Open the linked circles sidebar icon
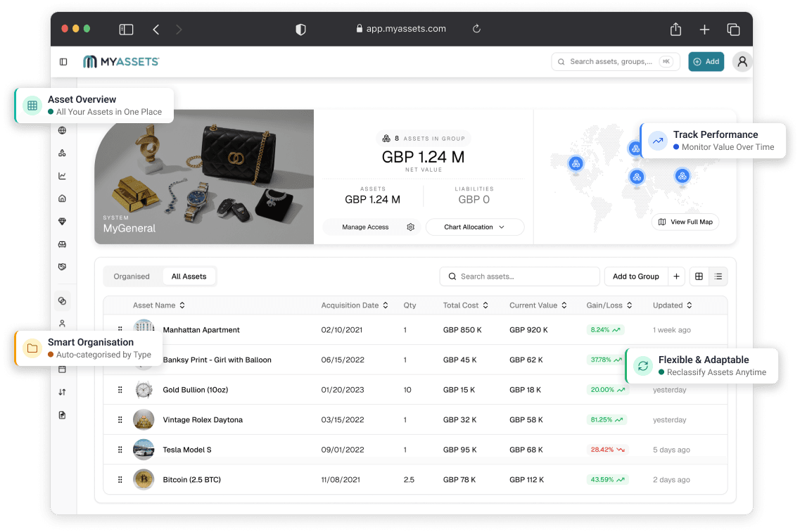800x532 pixels. 62,301
